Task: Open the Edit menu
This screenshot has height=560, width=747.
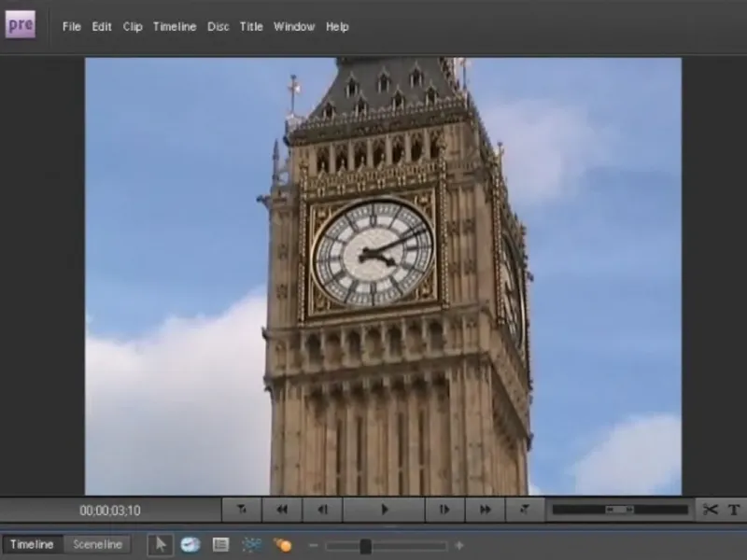Action: coord(102,27)
